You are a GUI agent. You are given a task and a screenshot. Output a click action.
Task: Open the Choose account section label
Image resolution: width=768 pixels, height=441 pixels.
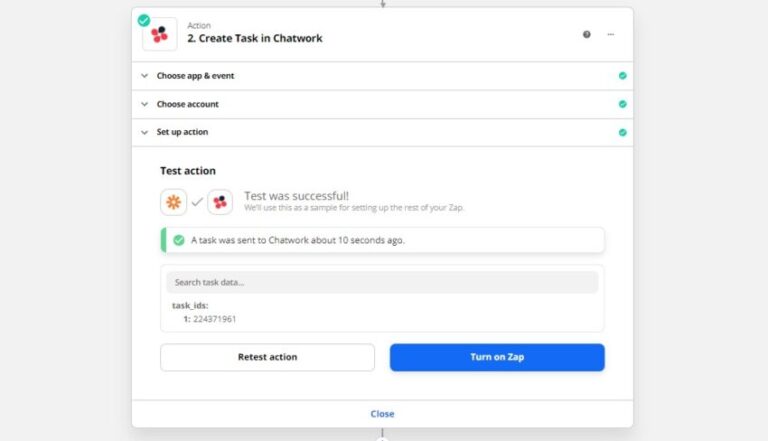188,104
